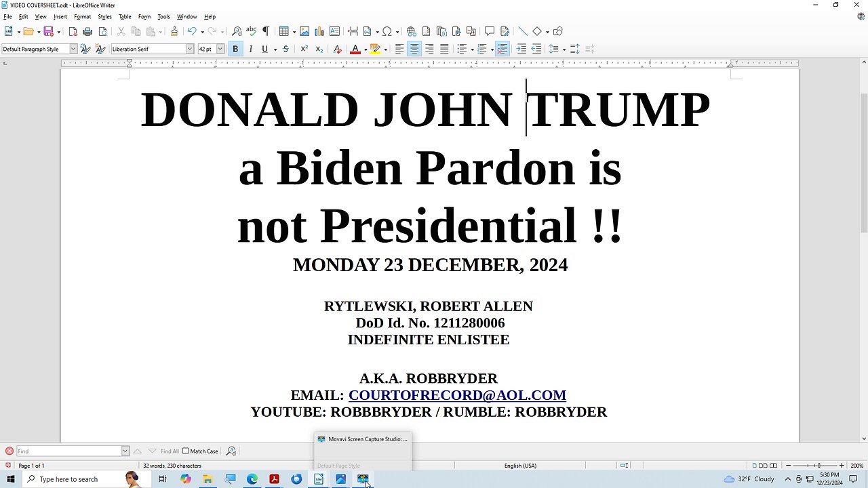Insert a hyperlink (globe icon)
Screen dimensions: 868x488
click(412, 31)
